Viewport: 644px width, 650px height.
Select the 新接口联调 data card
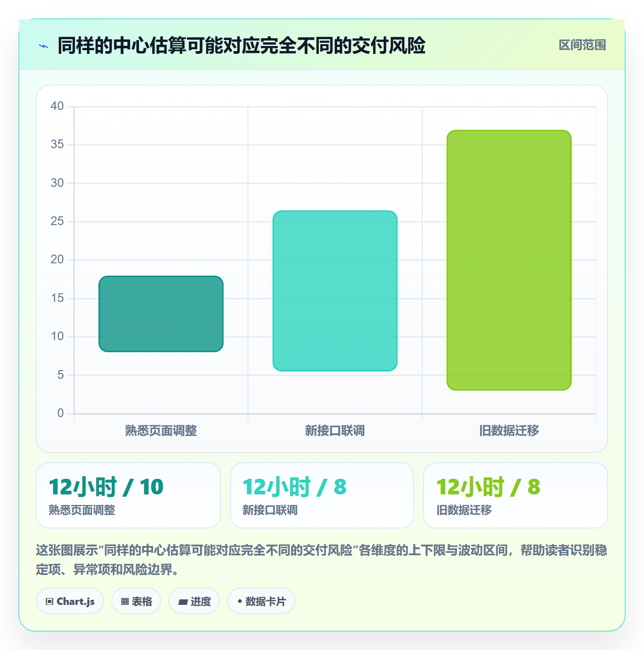[322, 495]
